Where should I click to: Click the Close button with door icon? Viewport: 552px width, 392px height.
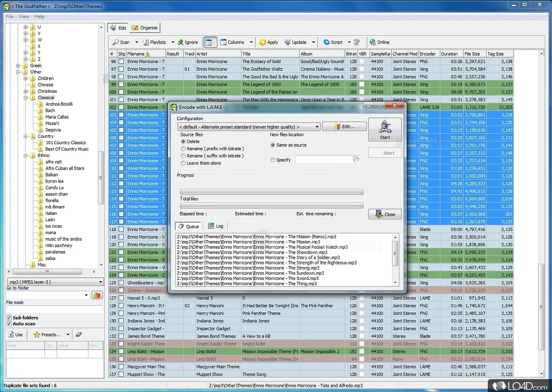tap(385, 214)
